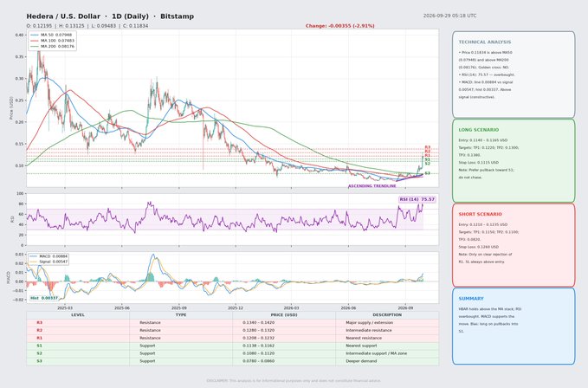Click 'Stop Loss: 0.1260 USD' in Short Scenario
Image resolution: width=588 pixels, height=388 pixels.
coord(479,247)
